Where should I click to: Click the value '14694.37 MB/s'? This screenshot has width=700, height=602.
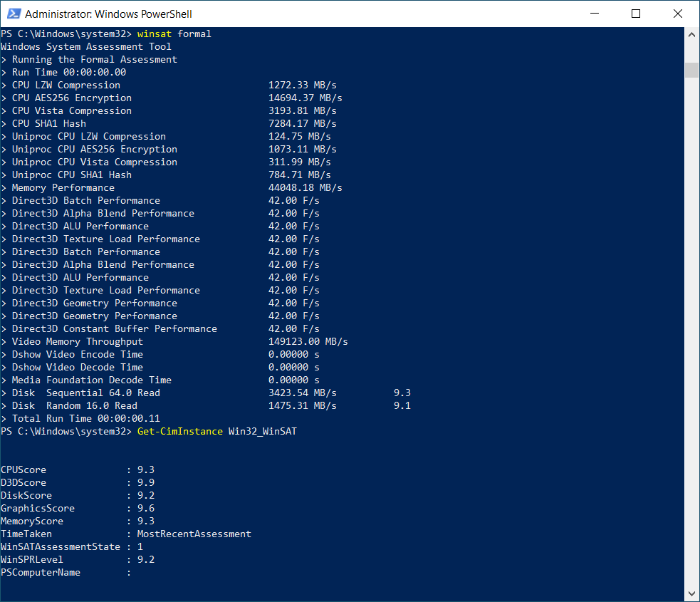pos(305,98)
